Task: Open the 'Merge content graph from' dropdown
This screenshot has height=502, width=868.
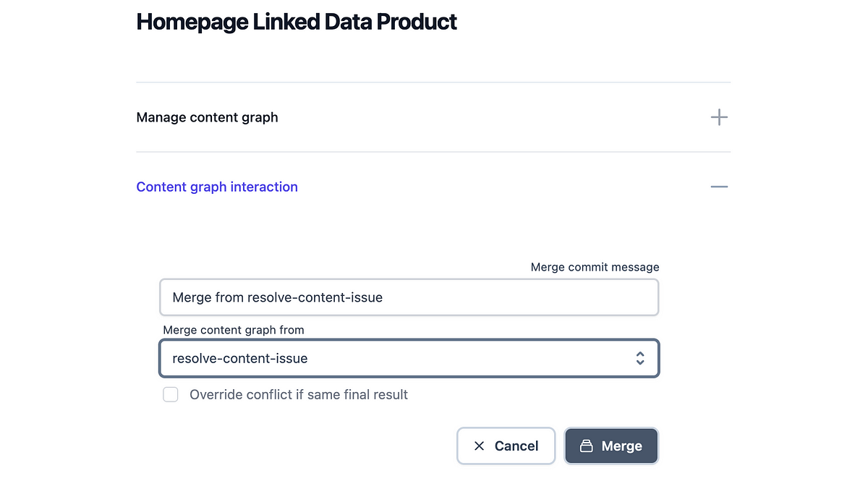Action: 409,358
